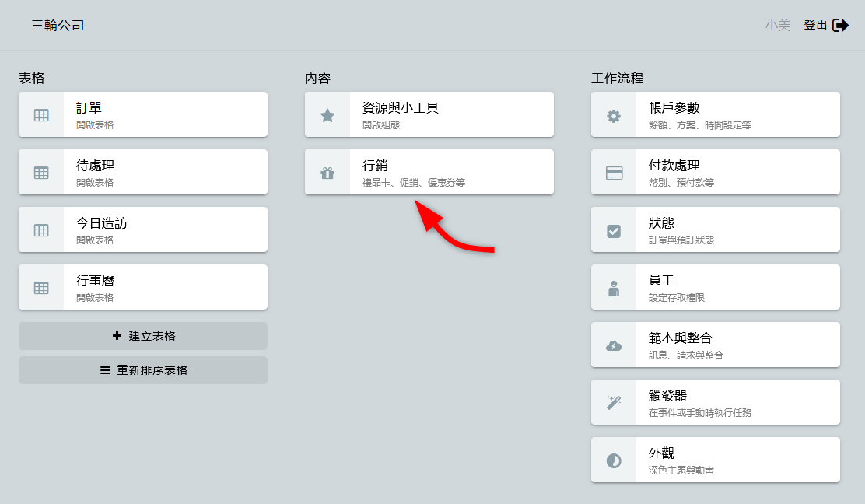Screen dimensions: 865x504
Task: Click the gift icon for 行銷
Action: point(327,173)
